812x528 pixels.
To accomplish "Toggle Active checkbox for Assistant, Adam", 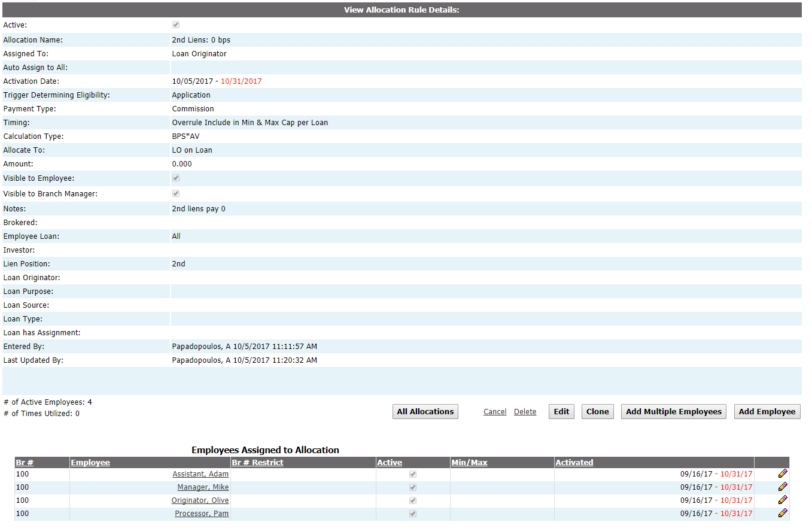I will tap(413, 474).
